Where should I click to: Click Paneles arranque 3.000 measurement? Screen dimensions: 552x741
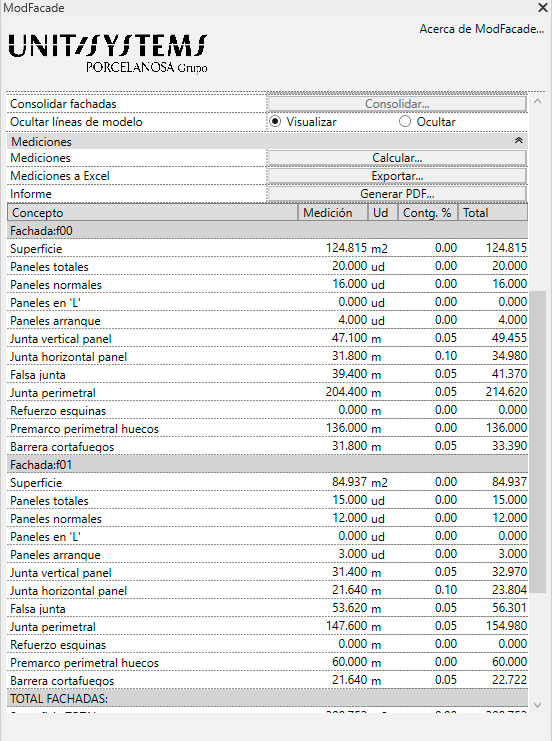[x=352, y=554]
